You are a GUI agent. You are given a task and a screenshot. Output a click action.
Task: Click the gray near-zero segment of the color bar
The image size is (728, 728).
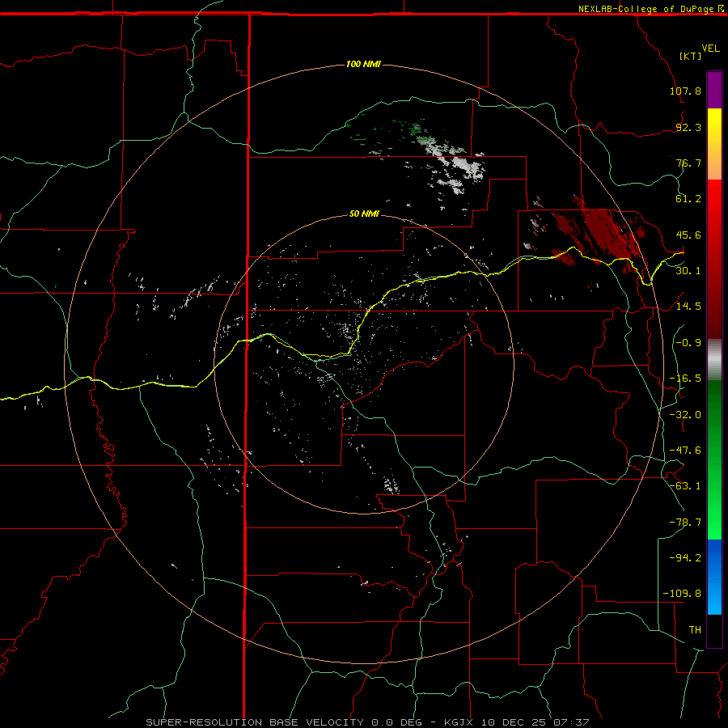(714, 359)
